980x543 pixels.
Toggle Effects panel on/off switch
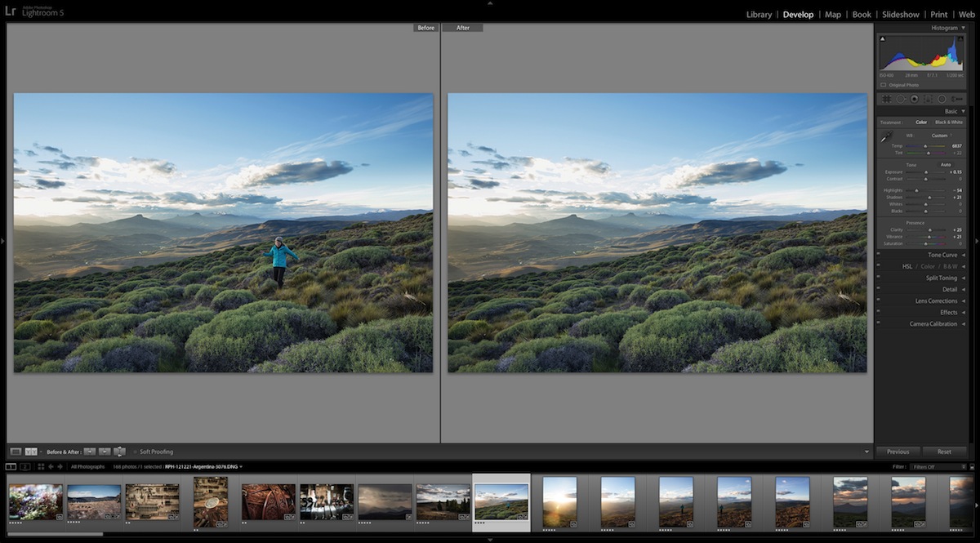pos(878,311)
